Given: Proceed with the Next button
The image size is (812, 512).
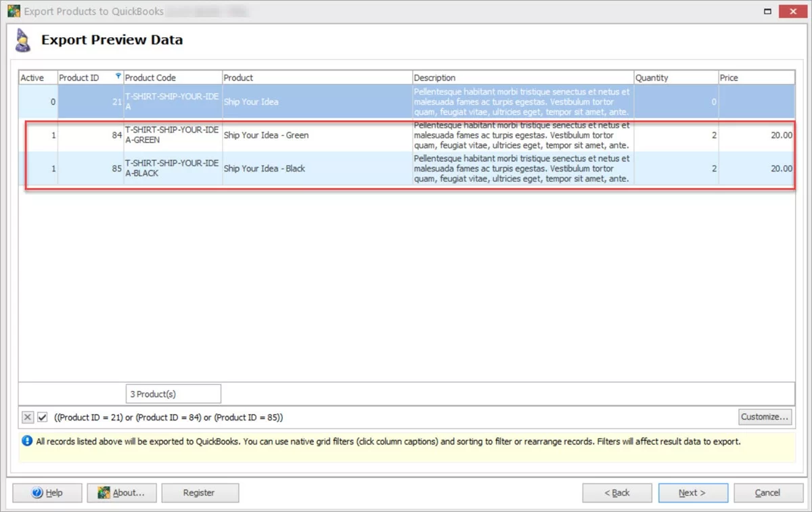Looking at the screenshot, I should pyautogui.click(x=693, y=493).
